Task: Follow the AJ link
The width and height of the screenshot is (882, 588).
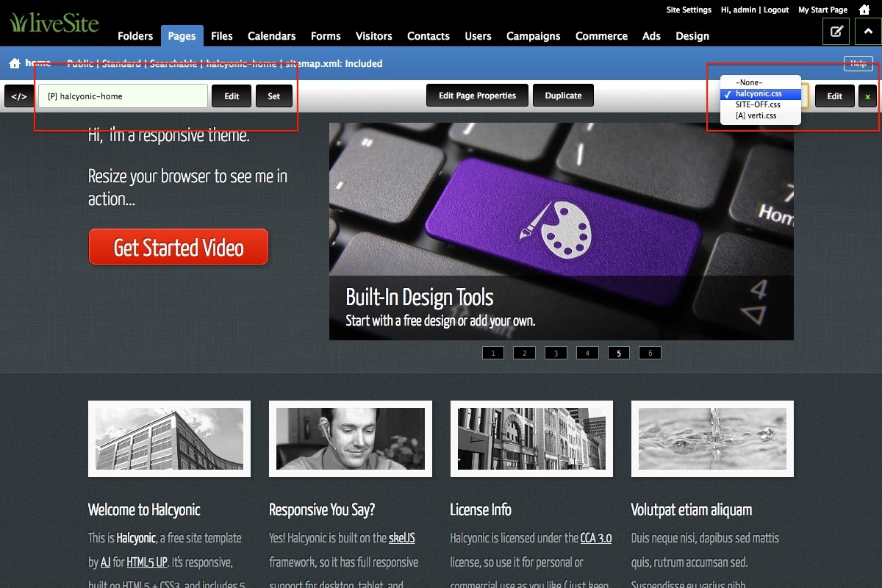Action: point(105,562)
